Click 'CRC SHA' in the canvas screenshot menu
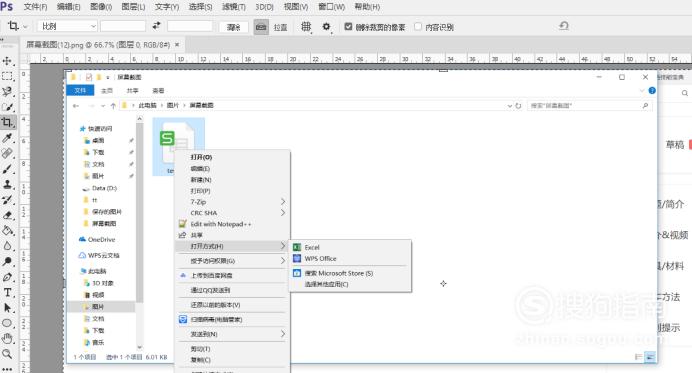Screen dimensions: 692x373 pyautogui.click(x=203, y=213)
